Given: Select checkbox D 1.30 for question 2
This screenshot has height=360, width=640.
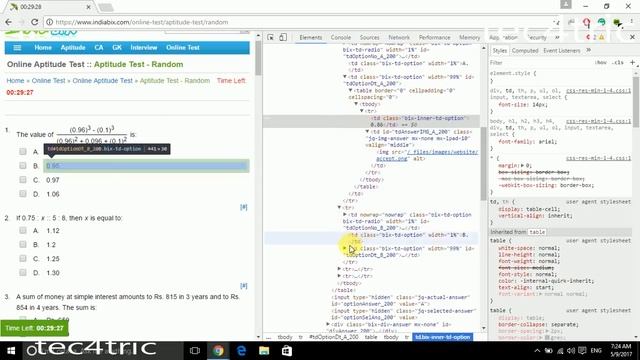Looking at the screenshot, I should 23,273.
